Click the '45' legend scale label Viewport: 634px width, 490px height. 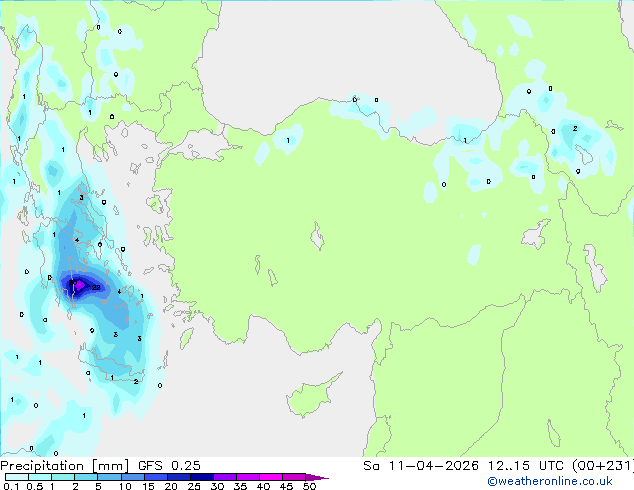(x=287, y=486)
